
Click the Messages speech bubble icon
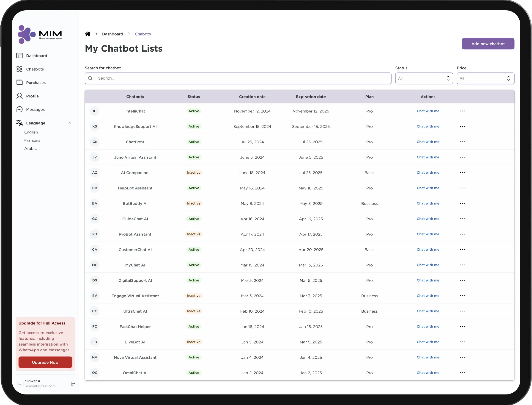tap(19, 109)
